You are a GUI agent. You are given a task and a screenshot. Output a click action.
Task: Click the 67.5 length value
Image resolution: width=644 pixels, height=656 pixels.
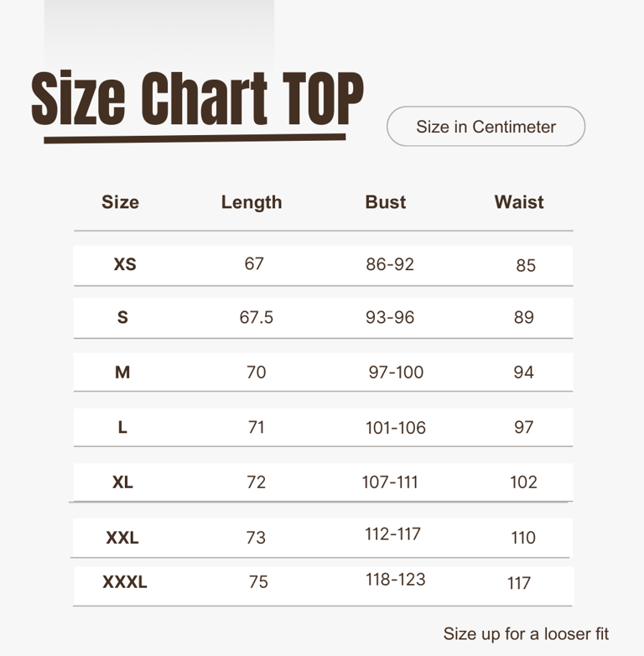point(256,317)
